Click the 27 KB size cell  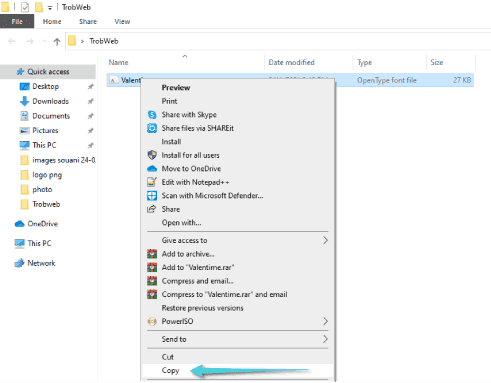(x=462, y=80)
